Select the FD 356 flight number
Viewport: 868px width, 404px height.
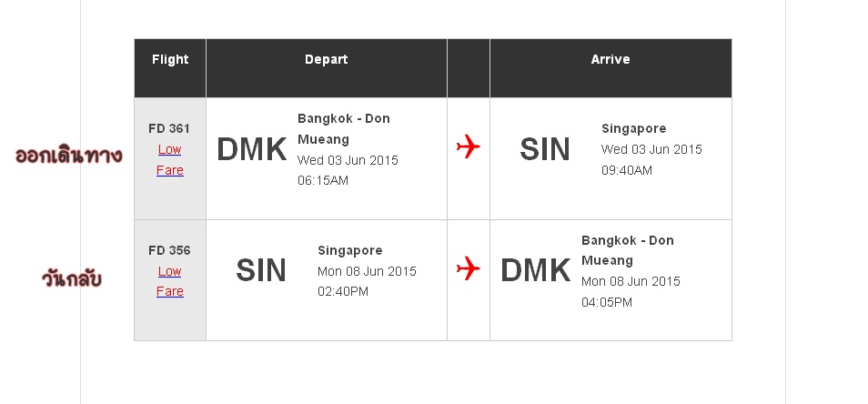click(x=169, y=250)
